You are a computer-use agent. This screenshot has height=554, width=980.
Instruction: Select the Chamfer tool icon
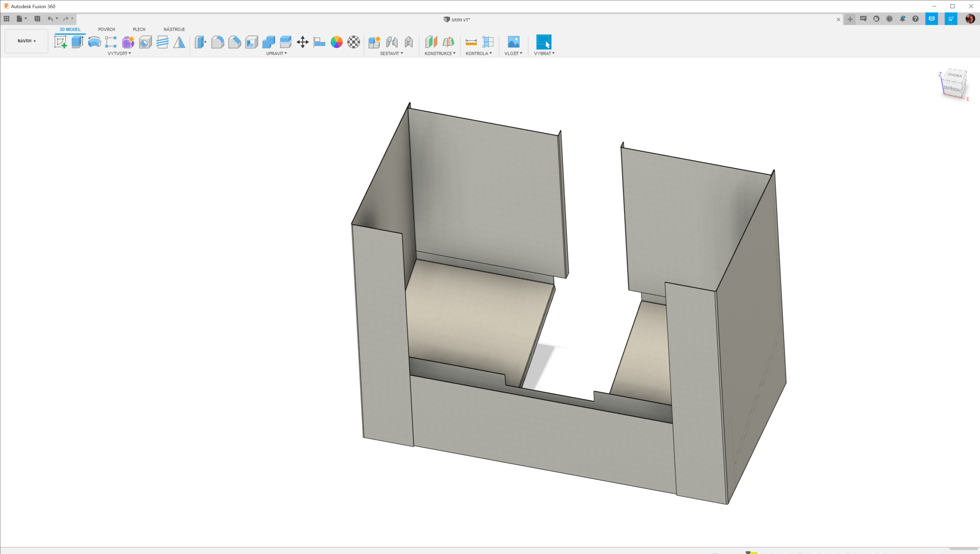coord(235,42)
